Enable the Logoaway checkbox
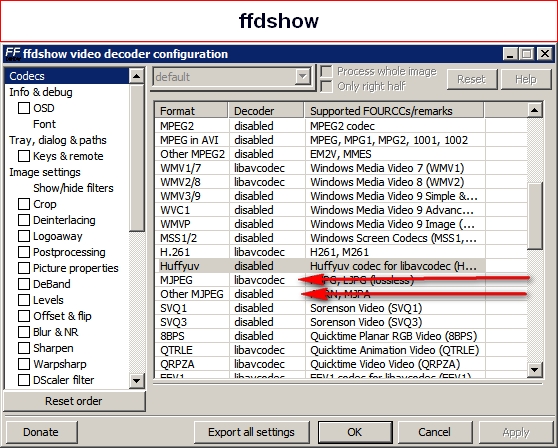 24,236
